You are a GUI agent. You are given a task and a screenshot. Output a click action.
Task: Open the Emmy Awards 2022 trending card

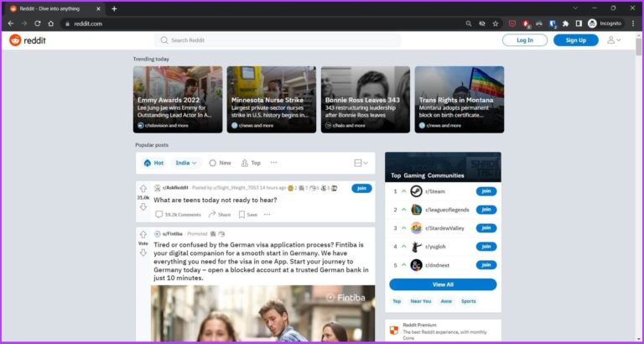pos(178,100)
